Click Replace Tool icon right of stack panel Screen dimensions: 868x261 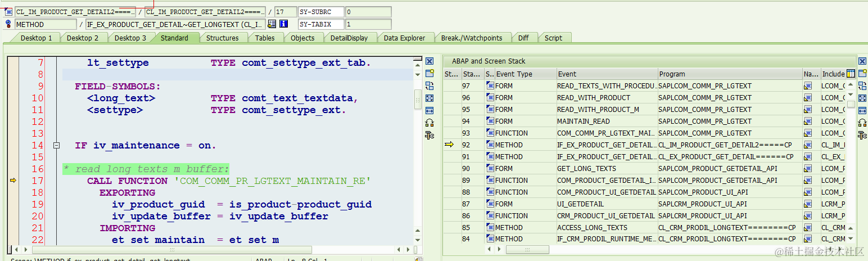[x=862, y=85]
